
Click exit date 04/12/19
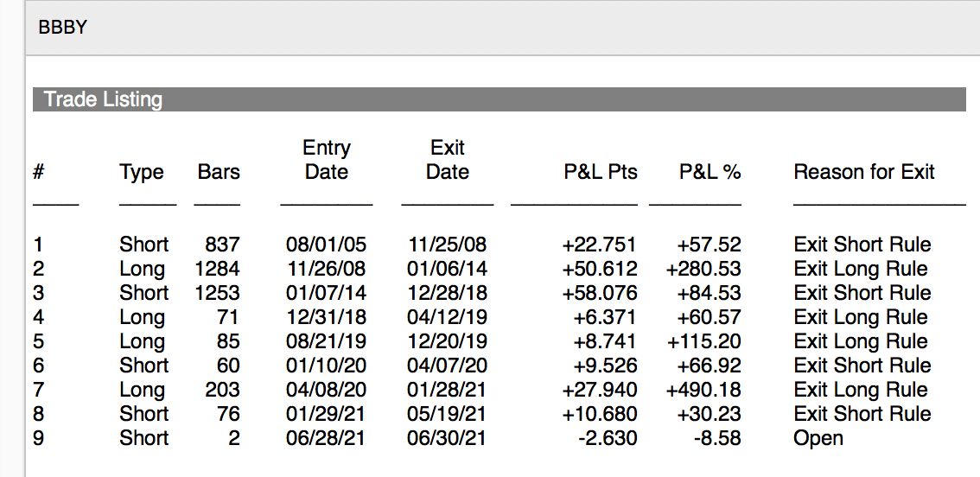click(x=447, y=317)
